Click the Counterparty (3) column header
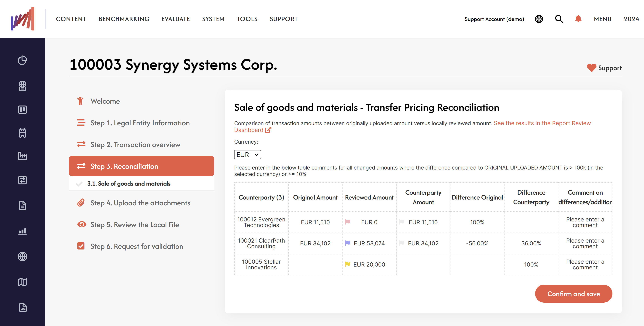This screenshot has height=326, width=644. tap(261, 197)
